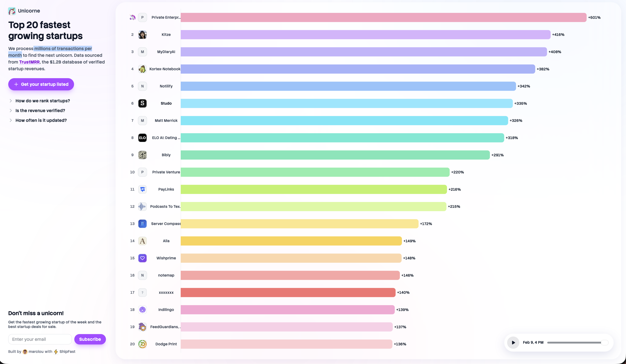Screen dimensions: 626x364
Task: Click "Get your startup listed" button
Action: coord(41,84)
